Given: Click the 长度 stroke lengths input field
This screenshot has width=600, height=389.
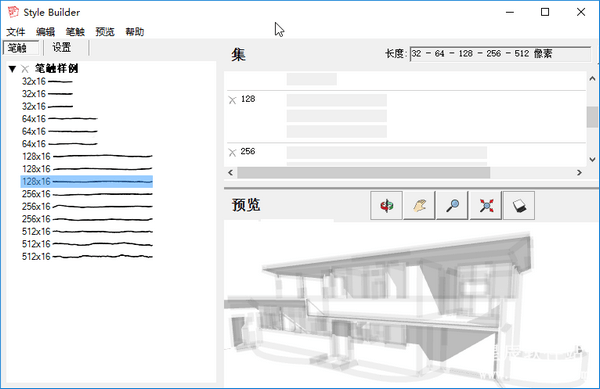Looking at the screenshot, I should [x=501, y=54].
